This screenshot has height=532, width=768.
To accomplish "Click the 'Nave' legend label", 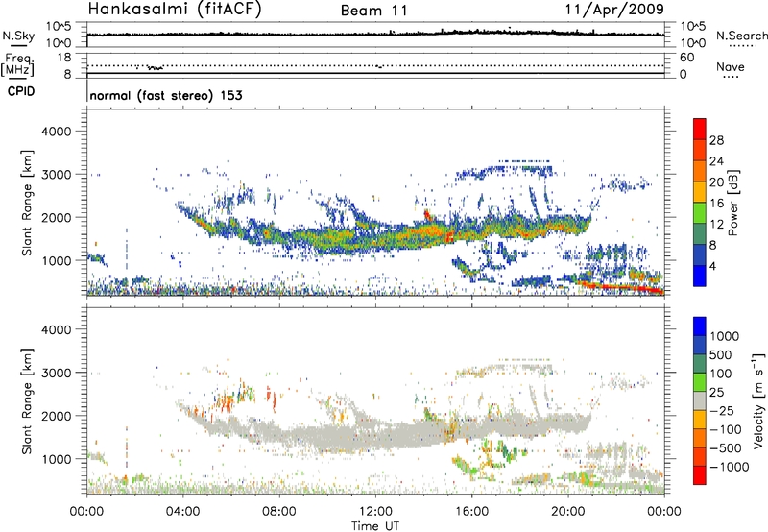I will pyautogui.click(x=731, y=66).
